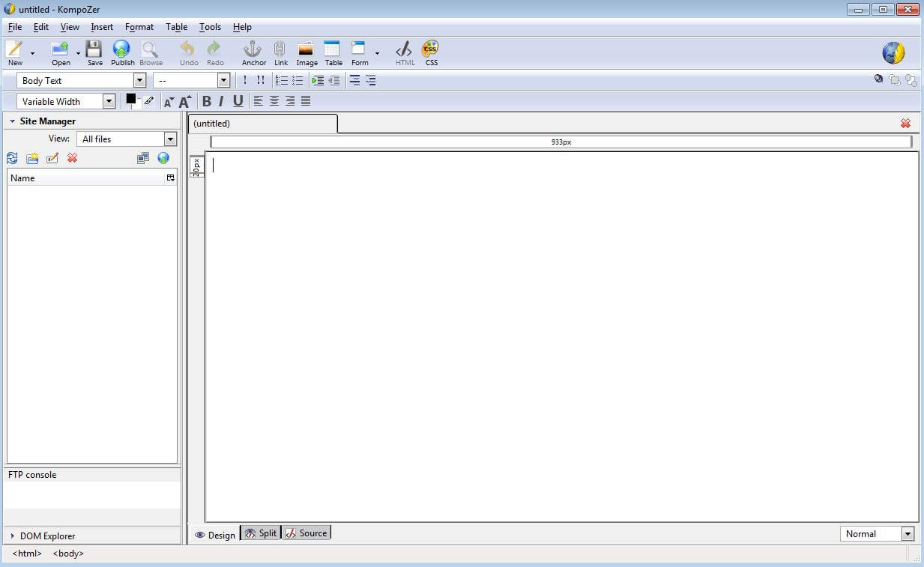Switch to the Source view tab
The image size is (924, 567).
pyautogui.click(x=306, y=533)
